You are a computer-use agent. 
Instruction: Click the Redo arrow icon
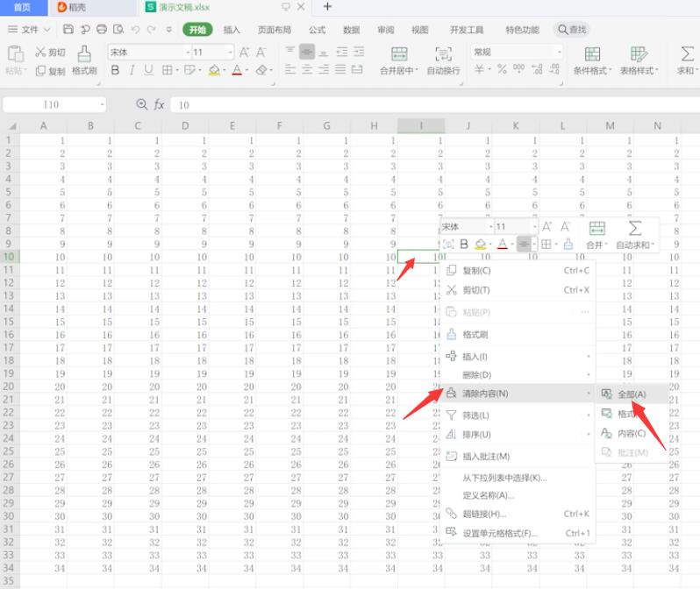pos(152,30)
